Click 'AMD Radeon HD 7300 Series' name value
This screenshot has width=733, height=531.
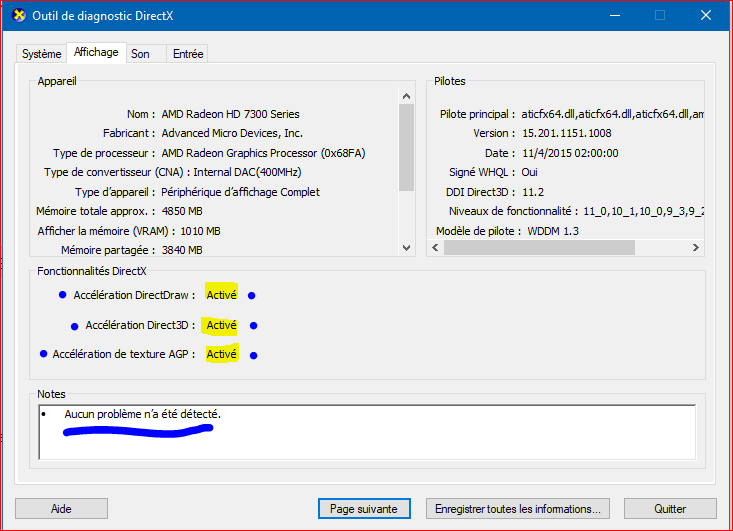tap(230, 114)
